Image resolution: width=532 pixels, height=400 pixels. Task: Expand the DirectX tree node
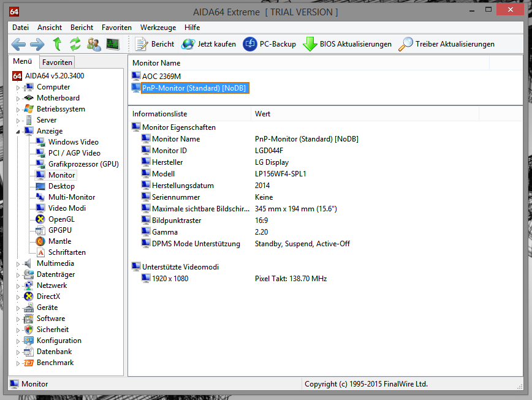pyautogui.click(x=18, y=297)
